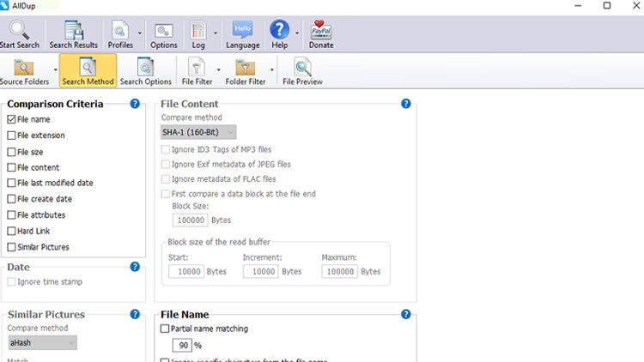Image resolution: width=644 pixels, height=362 pixels.
Task: Click the Start Search magnifier icon
Action: (x=19, y=32)
